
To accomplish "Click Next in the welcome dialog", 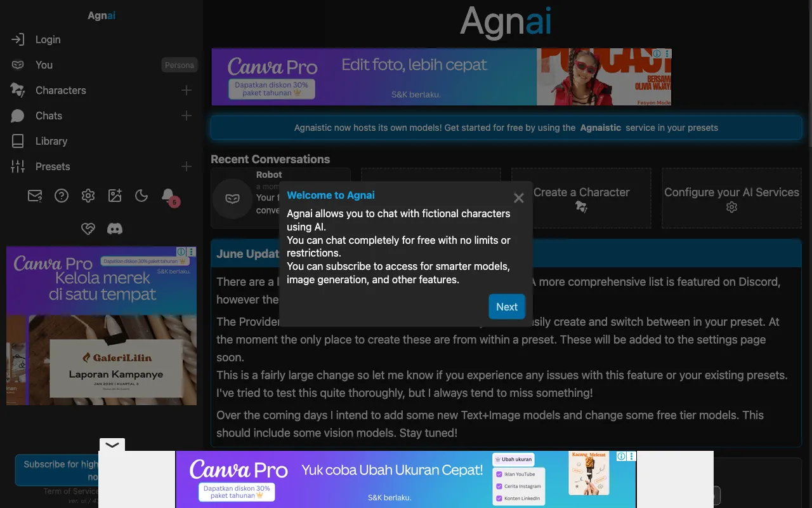I will click(507, 307).
